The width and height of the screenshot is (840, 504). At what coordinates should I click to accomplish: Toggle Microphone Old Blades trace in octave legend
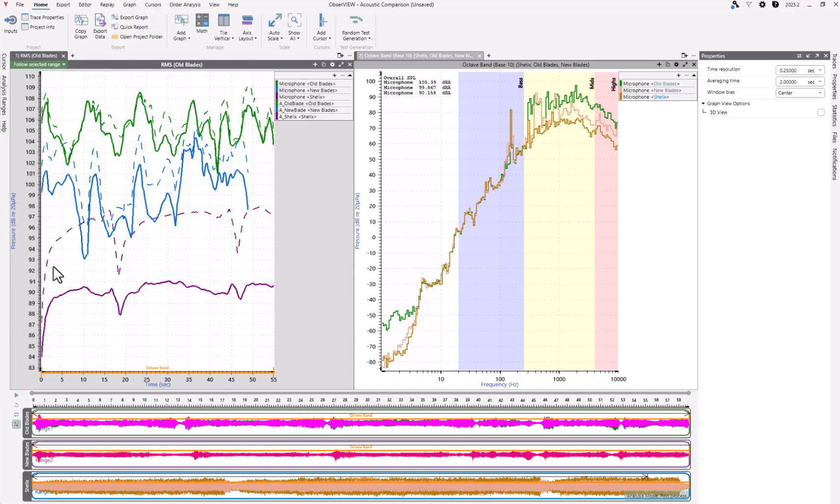pos(651,84)
